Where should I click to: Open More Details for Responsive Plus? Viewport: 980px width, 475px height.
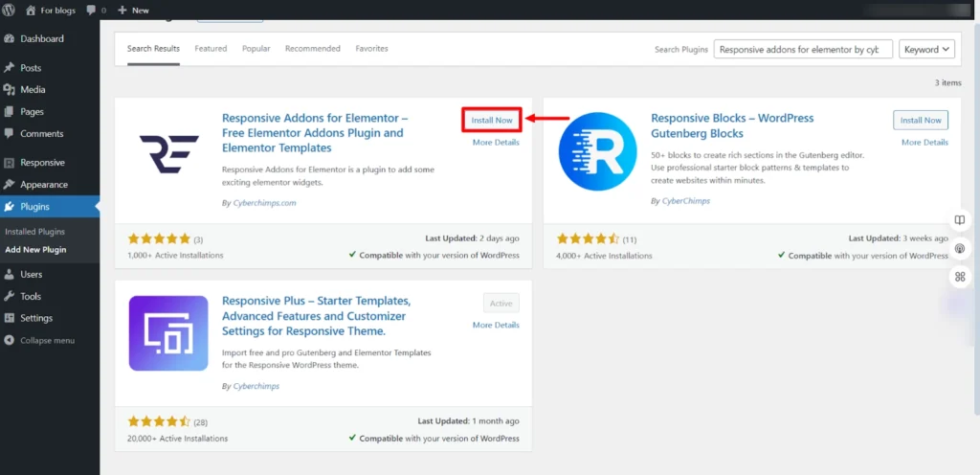[x=496, y=325]
